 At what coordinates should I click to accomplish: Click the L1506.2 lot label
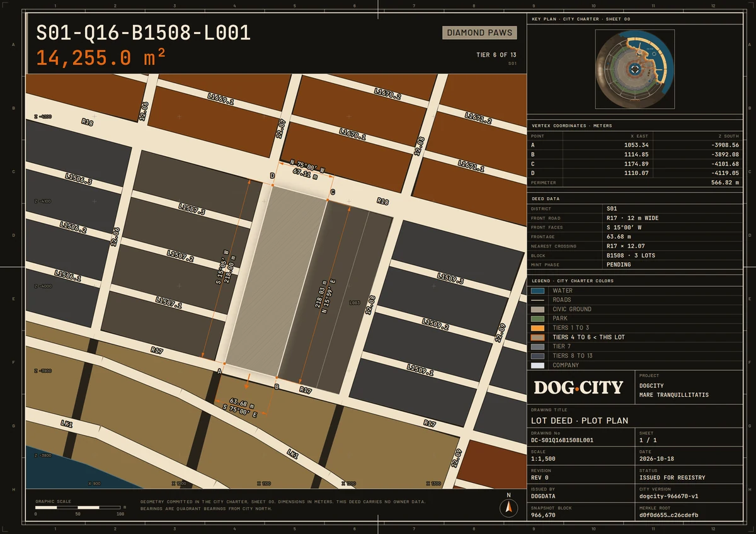73,227
